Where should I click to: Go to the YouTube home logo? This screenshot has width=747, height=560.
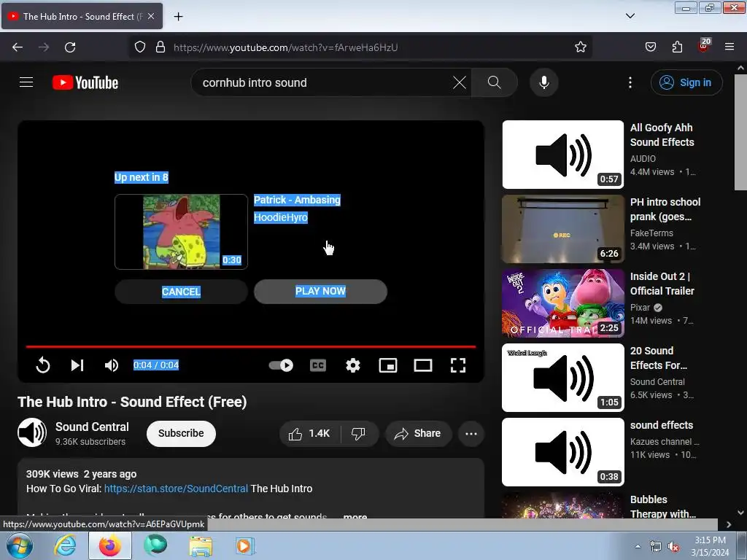(85, 82)
